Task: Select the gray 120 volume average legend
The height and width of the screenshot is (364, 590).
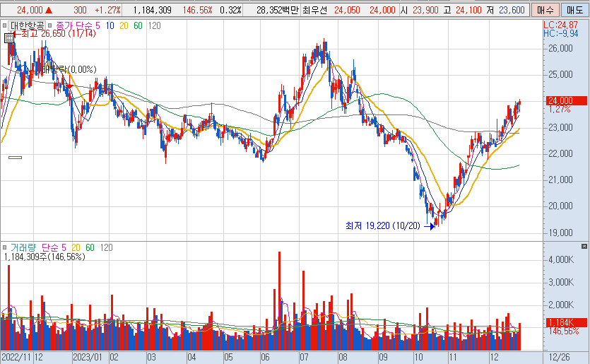Action: point(107,247)
